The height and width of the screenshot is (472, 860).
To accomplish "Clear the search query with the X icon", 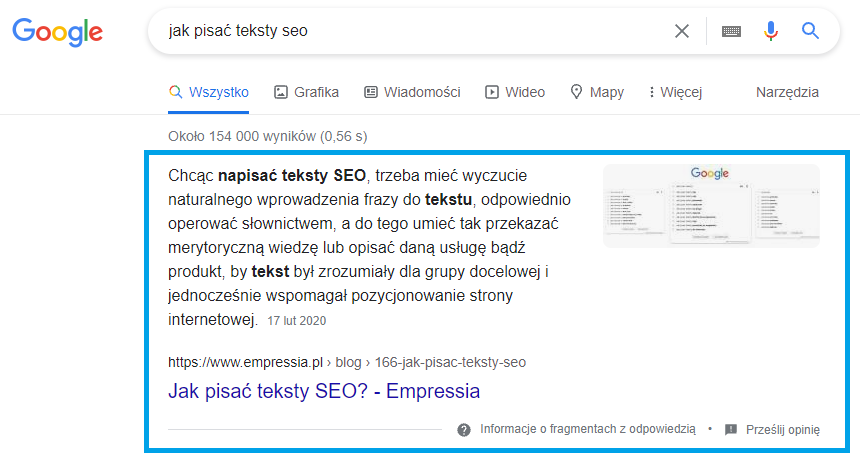I will 681,31.
